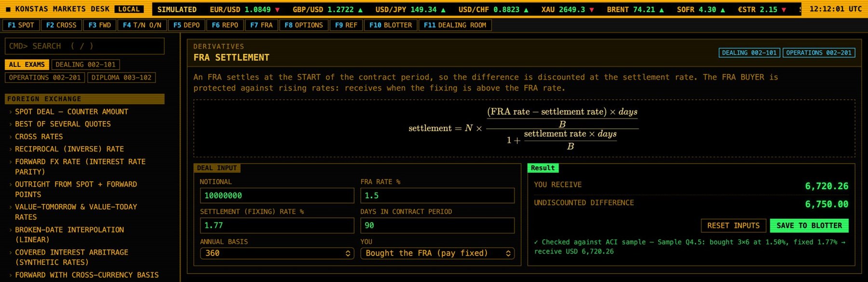Open BROKEN-DATE INTERPOLATION (LINEAR) topic
The image size is (868, 282).
click(x=69, y=235)
